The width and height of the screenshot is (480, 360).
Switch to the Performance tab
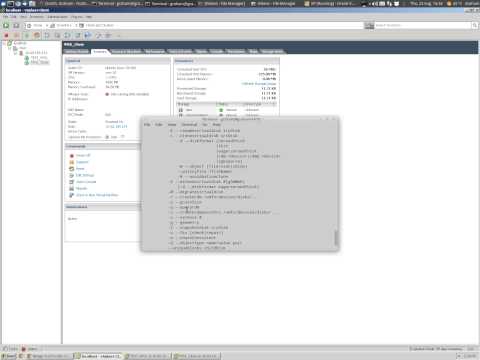155,51
